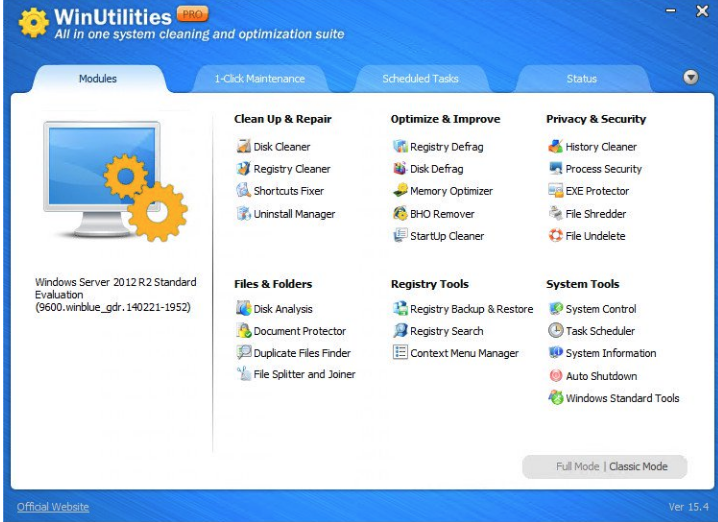718x522 pixels.
Task: Start Disk Defrag from its icon
Action: pyautogui.click(x=400, y=169)
